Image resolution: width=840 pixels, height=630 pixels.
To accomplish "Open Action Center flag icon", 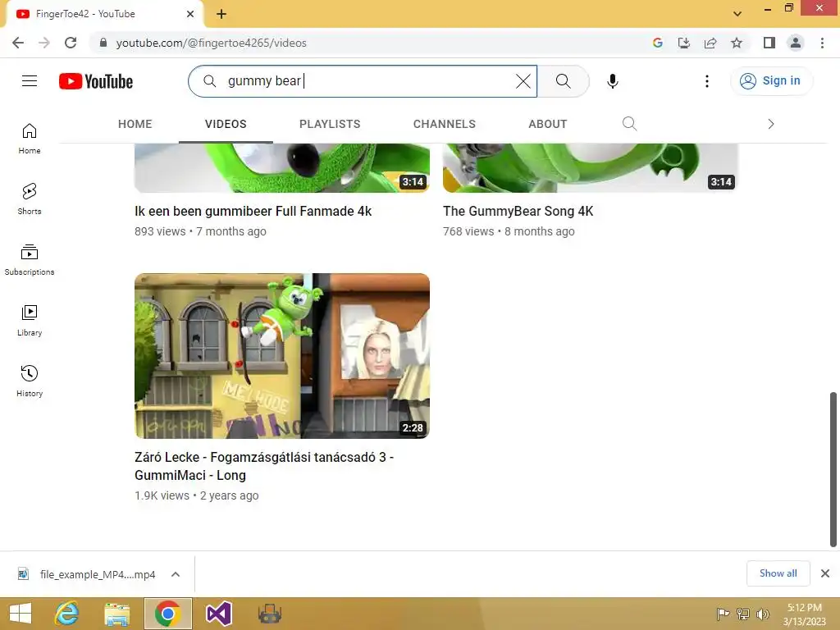I will (x=723, y=614).
